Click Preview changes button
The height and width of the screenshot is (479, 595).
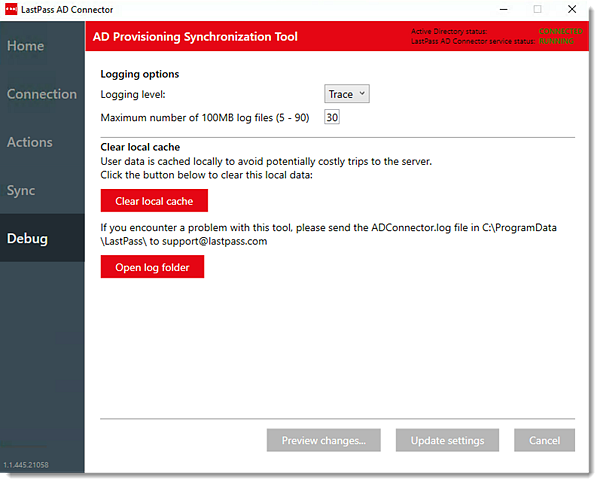pyautogui.click(x=323, y=440)
